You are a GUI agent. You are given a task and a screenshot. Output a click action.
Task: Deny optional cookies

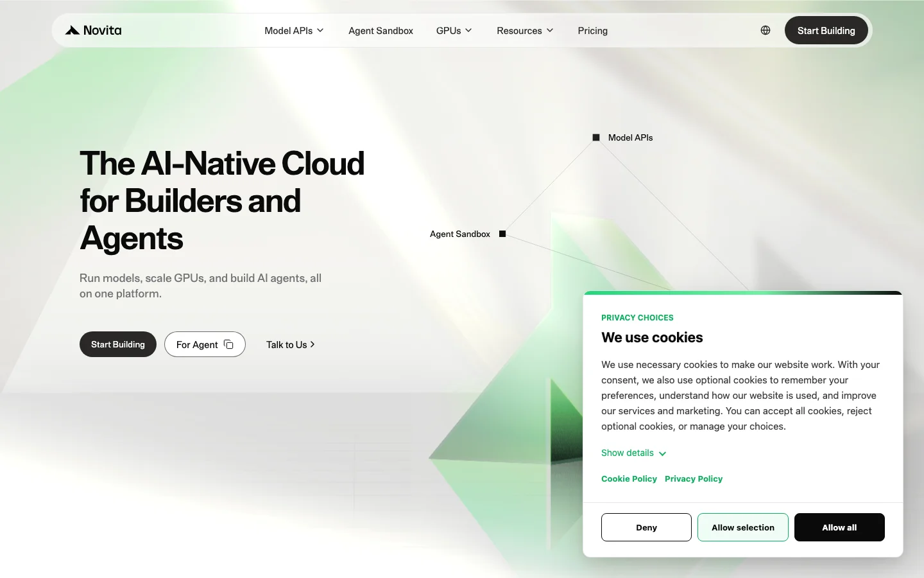click(646, 527)
